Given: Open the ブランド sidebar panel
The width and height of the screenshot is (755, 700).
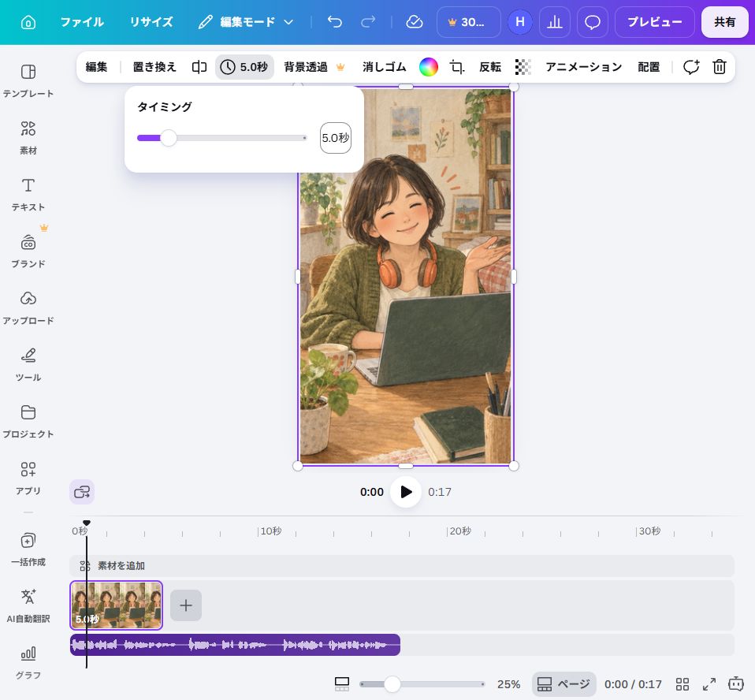Looking at the screenshot, I should click(28, 251).
